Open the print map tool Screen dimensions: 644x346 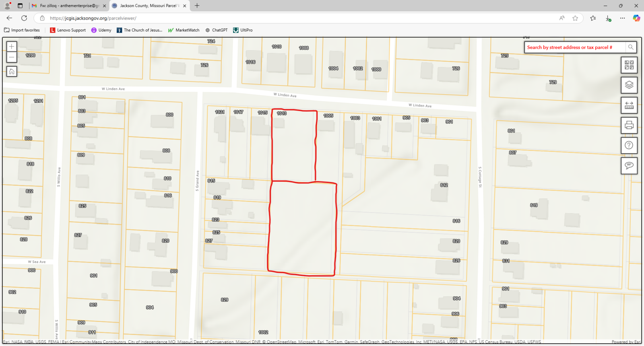pos(629,126)
